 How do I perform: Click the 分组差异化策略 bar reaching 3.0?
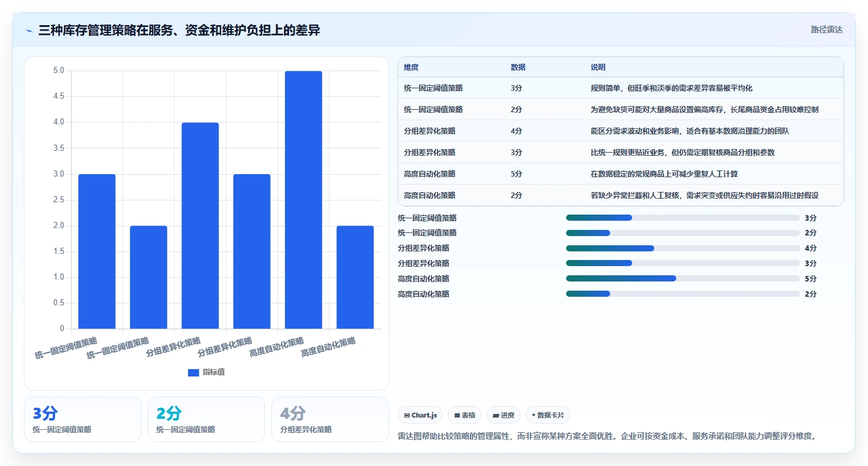pyautogui.click(x=252, y=251)
